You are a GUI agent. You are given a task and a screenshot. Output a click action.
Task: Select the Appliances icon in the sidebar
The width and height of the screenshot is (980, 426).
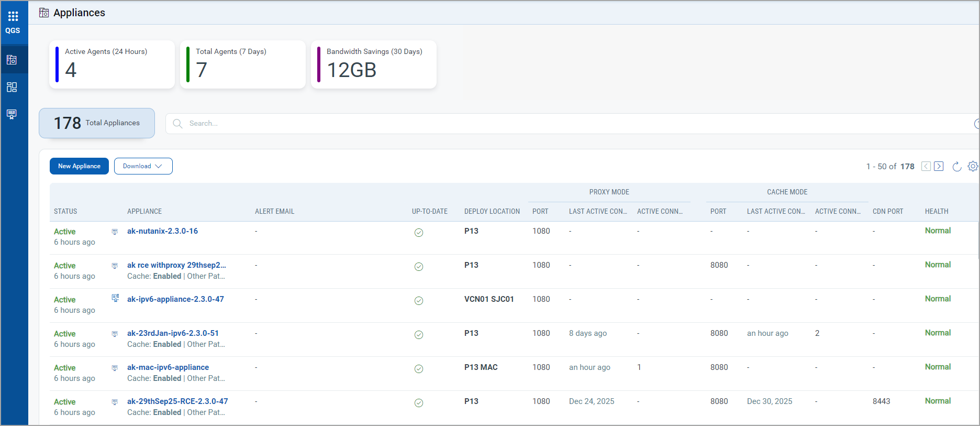tap(12, 60)
